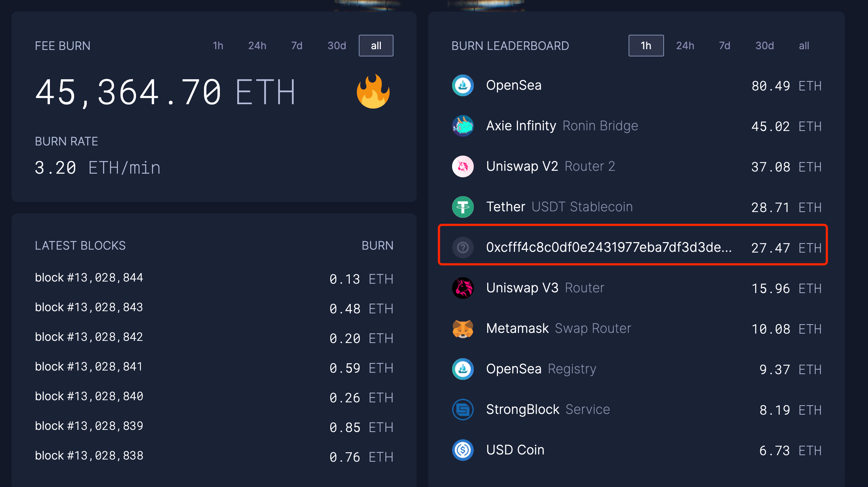Click the 3.20 ETH/min burn rate

(98, 168)
